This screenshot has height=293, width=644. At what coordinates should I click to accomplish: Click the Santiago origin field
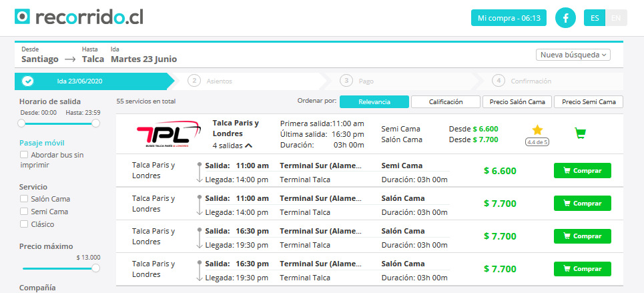40,59
